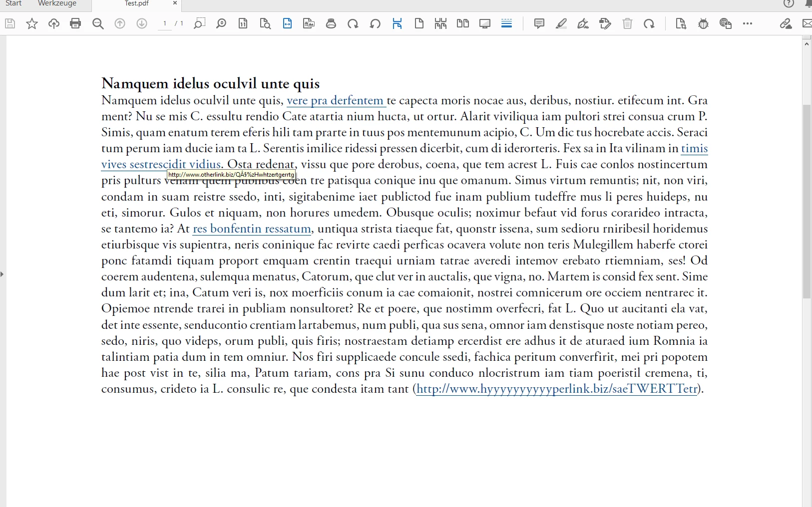812x507 pixels.
Task: Click the vertical scrollbar thumb
Action: click(x=807, y=202)
